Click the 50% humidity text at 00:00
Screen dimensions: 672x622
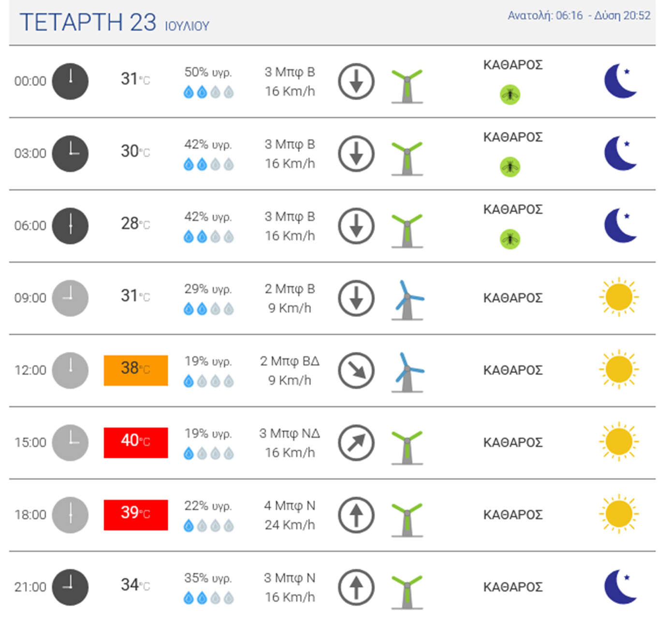(x=208, y=72)
